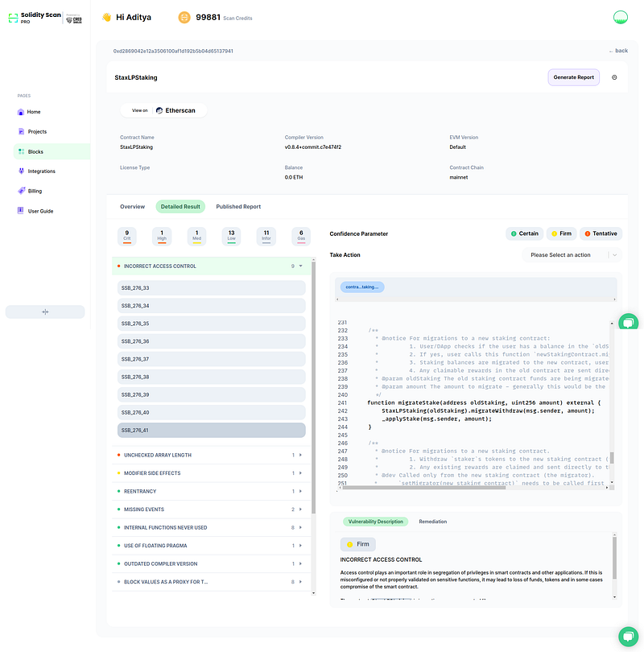644x652 pixels.
Task: Open the settings gear beside Generate Report
Action: pyautogui.click(x=614, y=77)
